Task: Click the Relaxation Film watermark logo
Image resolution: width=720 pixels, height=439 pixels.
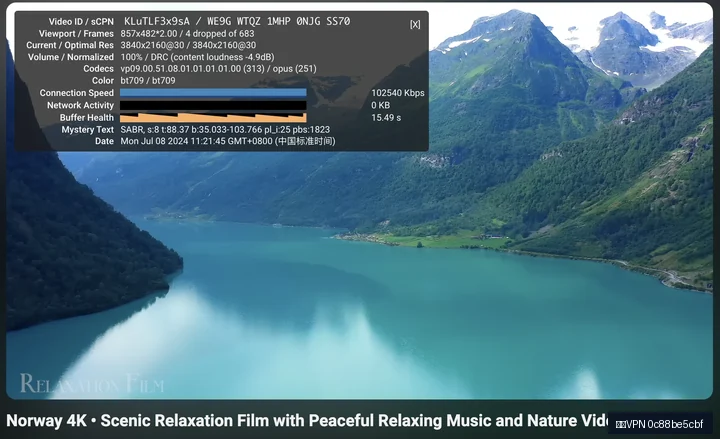Action: click(92, 384)
